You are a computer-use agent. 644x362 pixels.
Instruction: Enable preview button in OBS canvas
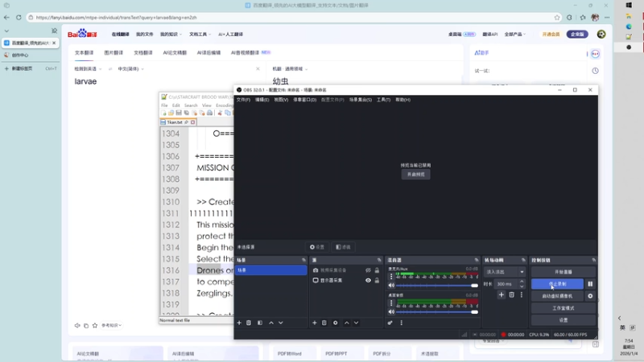tap(415, 175)
